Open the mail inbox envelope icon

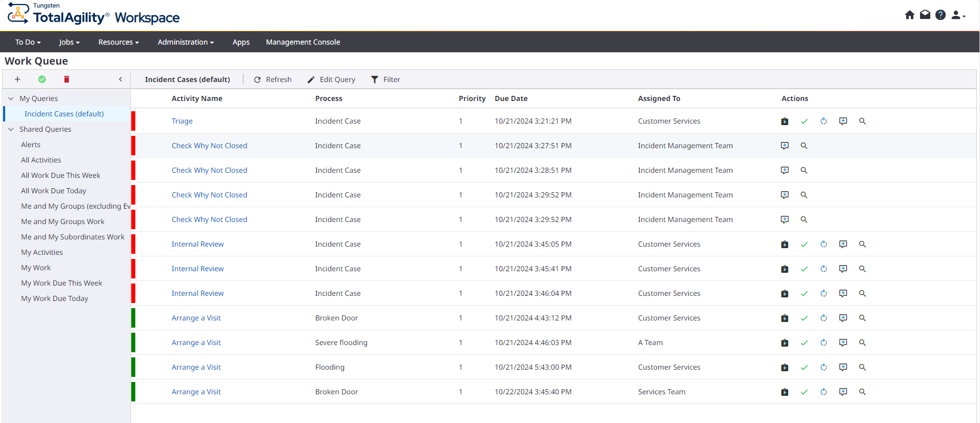pos(925,15)
